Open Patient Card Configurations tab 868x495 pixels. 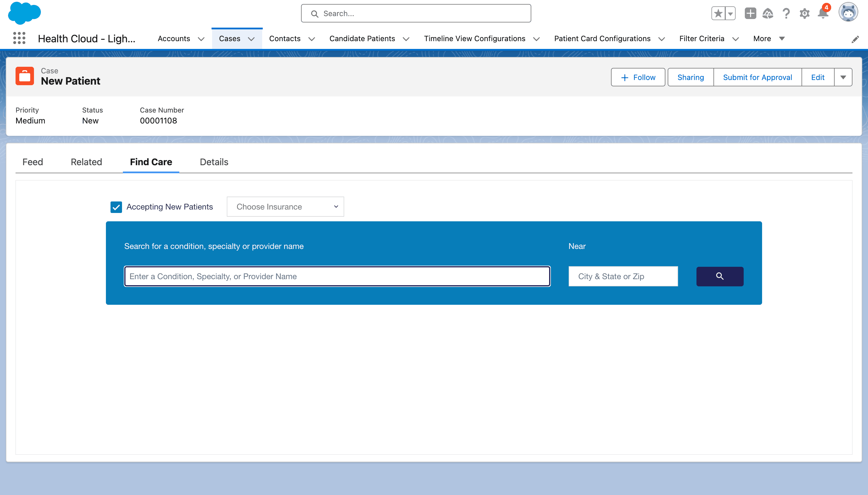coord(602,38)
